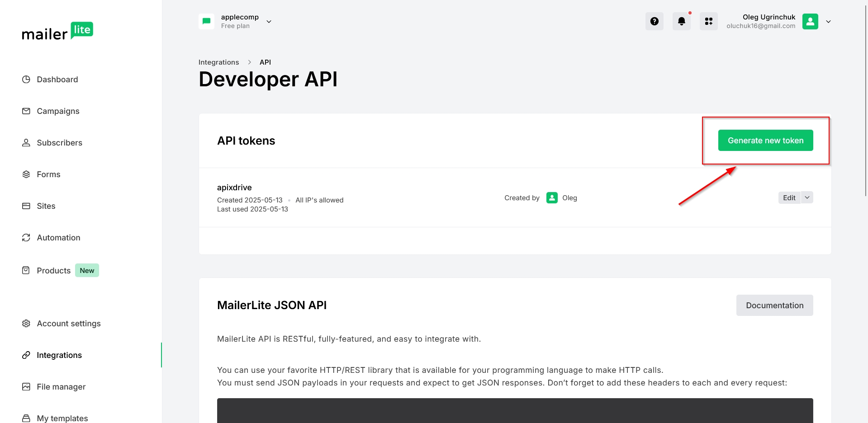
Task: Open Products menu item
Action: (x=54, y=271)
